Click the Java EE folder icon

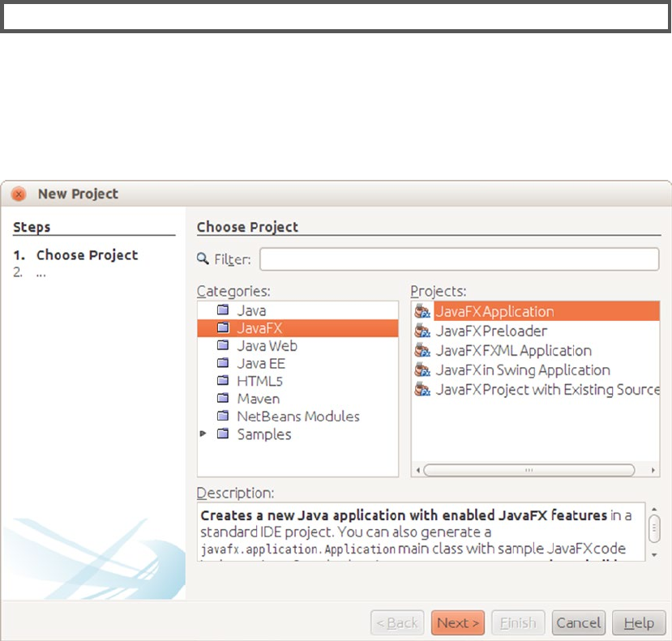[x=223, y=363]
